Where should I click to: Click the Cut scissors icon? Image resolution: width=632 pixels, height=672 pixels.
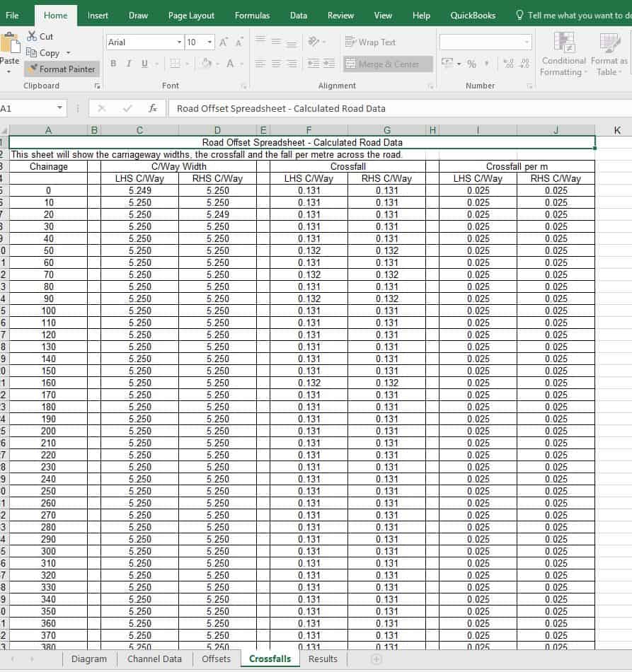[x=32, y=36]
